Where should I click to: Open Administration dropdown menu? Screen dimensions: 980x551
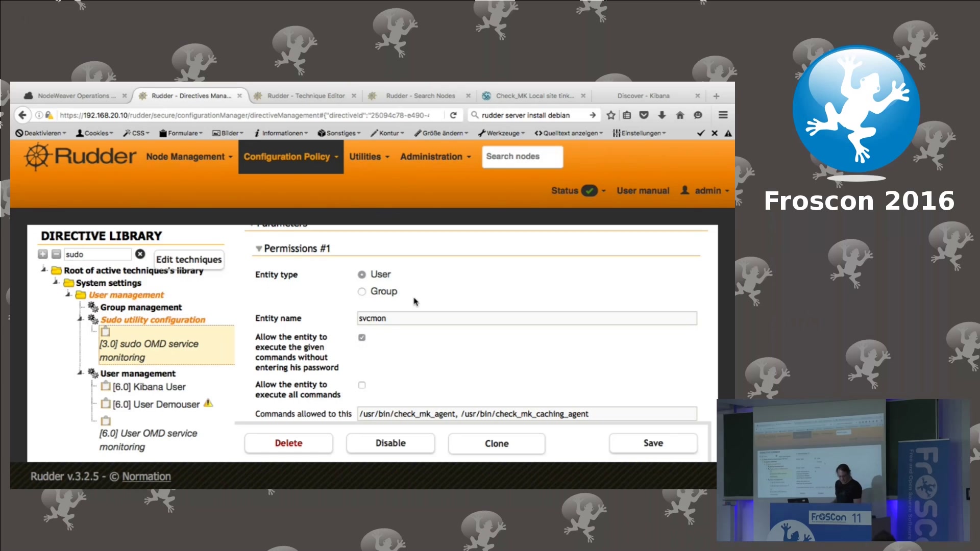click(435, 157)
